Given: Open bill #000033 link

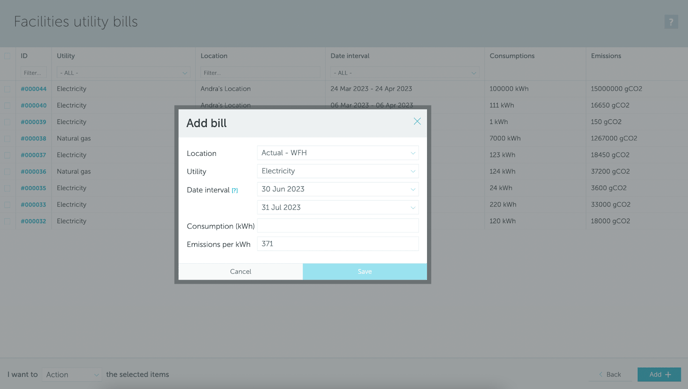Looking at the screenshot, I should pyautogui.click(x=33, y=204).
